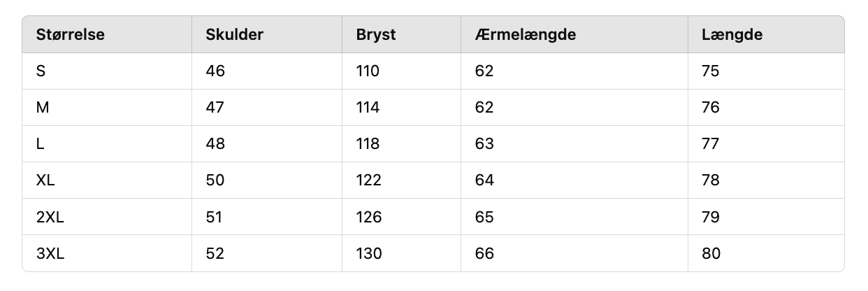Select the Skulder column header
This screenshot has width=868, height=291.
234,35
